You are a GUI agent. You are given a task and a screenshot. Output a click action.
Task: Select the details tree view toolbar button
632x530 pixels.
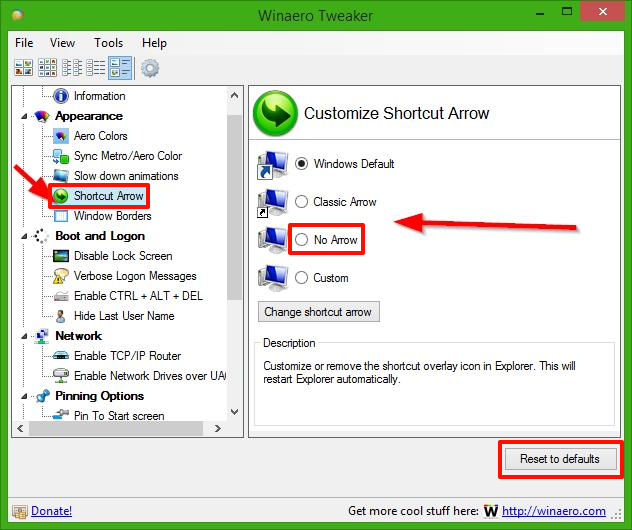point(120,67)
